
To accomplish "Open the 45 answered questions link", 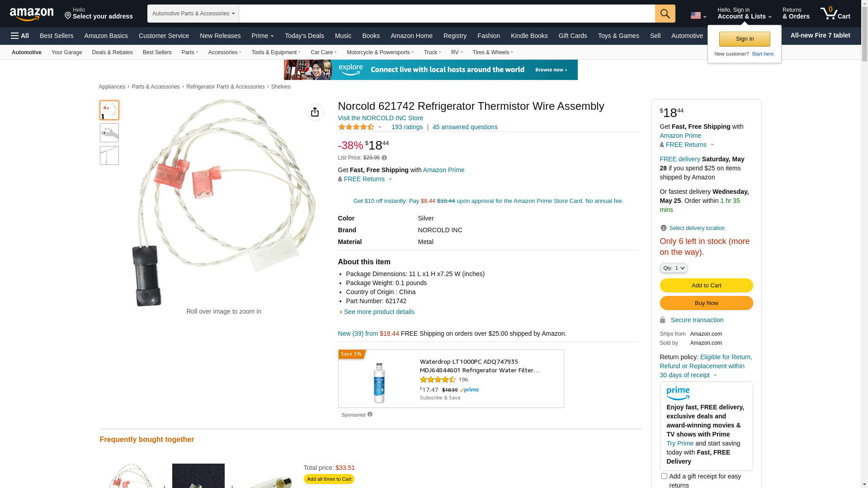I will (x=465, y=127).
